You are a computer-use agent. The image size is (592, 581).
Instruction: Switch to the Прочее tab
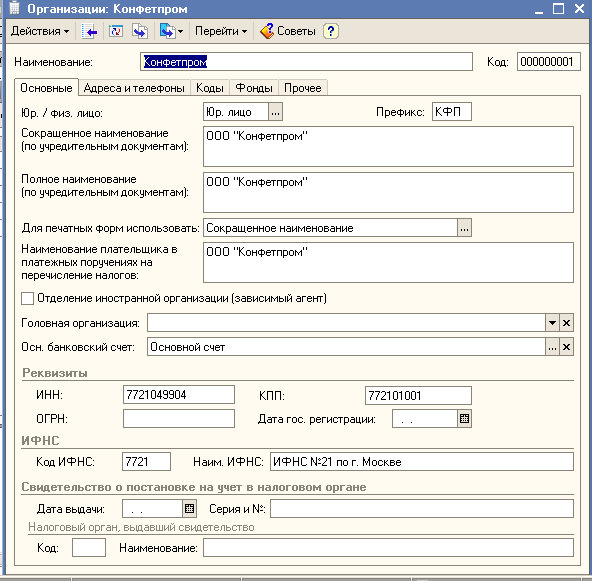pyautogui.click(x=303, y=88)
